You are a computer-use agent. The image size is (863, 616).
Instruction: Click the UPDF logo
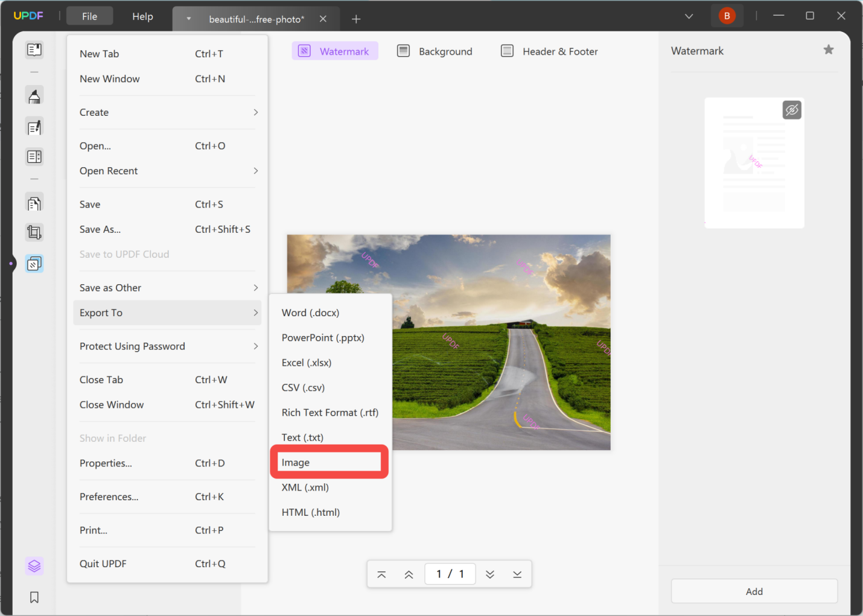[28, 15]
